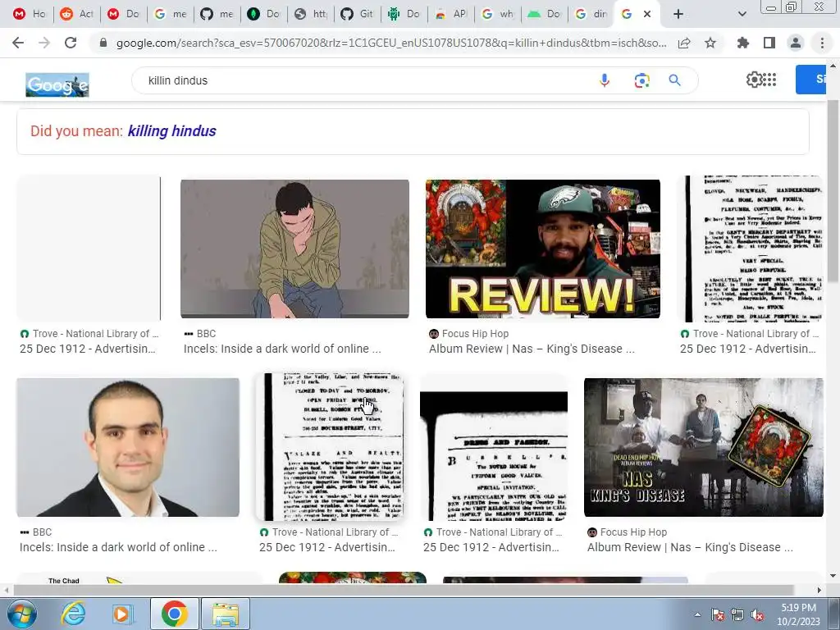Open Windows Media Player taskbar icon
This screenshot has width=840, height=630.
click(121, 614)
